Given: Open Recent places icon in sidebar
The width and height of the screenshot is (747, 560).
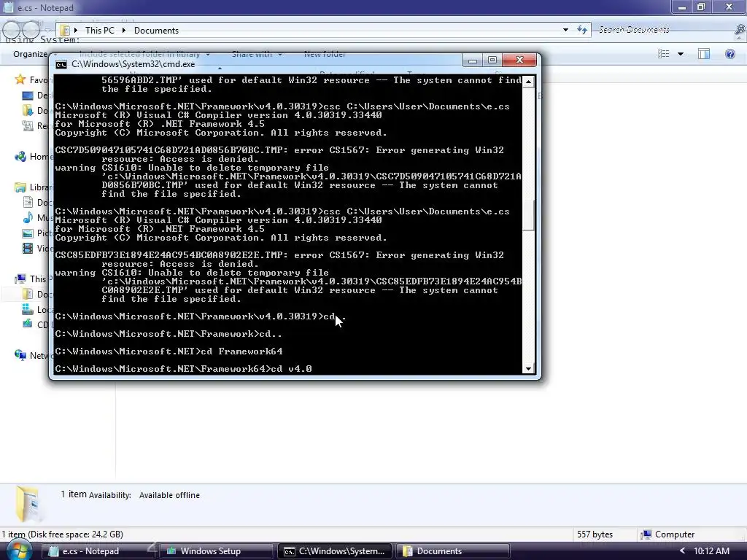Looking at the screenshot, I should [28, 125].
